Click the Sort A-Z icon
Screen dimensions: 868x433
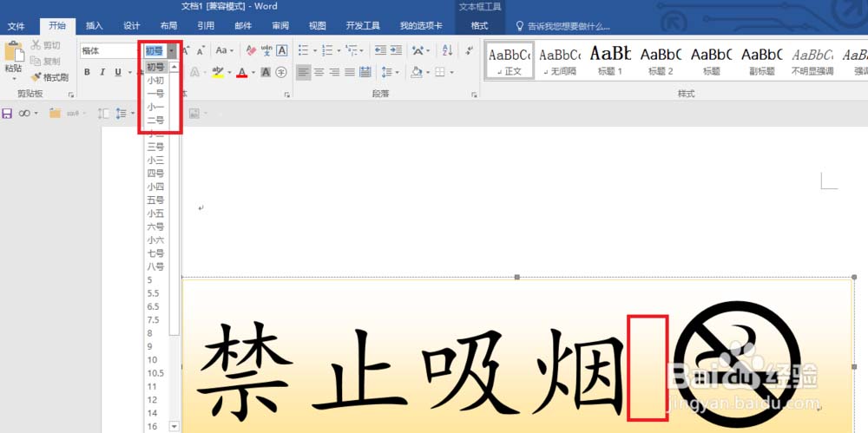[x=447, y=50]
